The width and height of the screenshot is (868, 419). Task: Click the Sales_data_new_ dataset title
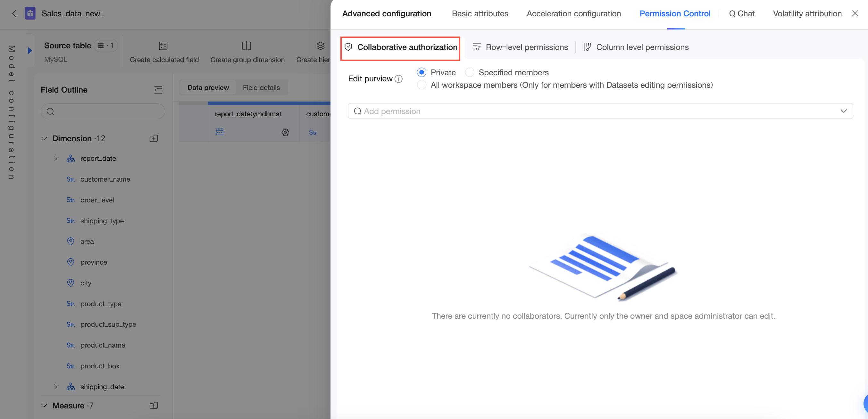click(73, 13)
